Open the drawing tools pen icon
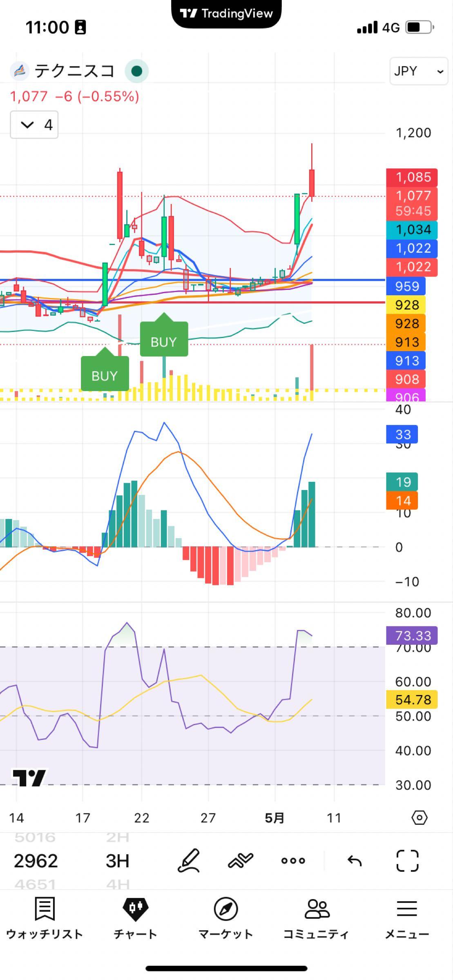 [x=188, y=861]
